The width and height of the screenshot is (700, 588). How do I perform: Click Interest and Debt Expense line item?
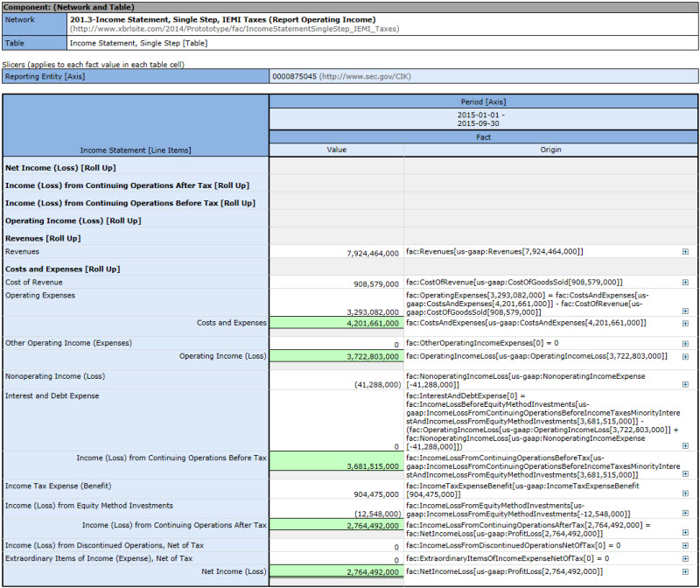(52, 396)
